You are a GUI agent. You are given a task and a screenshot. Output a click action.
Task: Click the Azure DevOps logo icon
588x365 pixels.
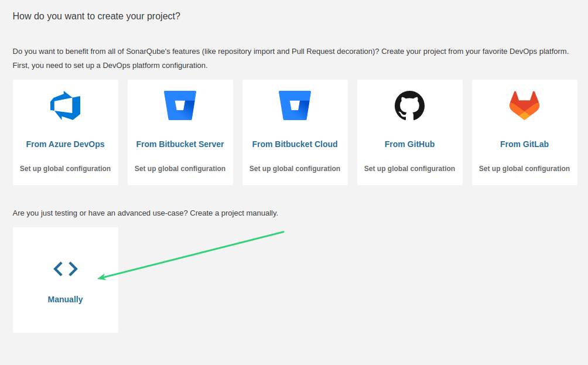point(65,105)
